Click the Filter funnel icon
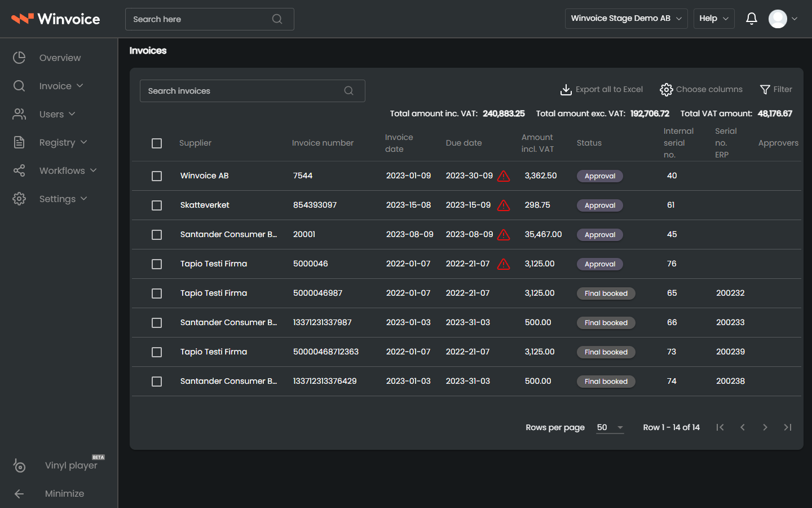The height and width of the screenshot is (508, 812). pos(765,90)
